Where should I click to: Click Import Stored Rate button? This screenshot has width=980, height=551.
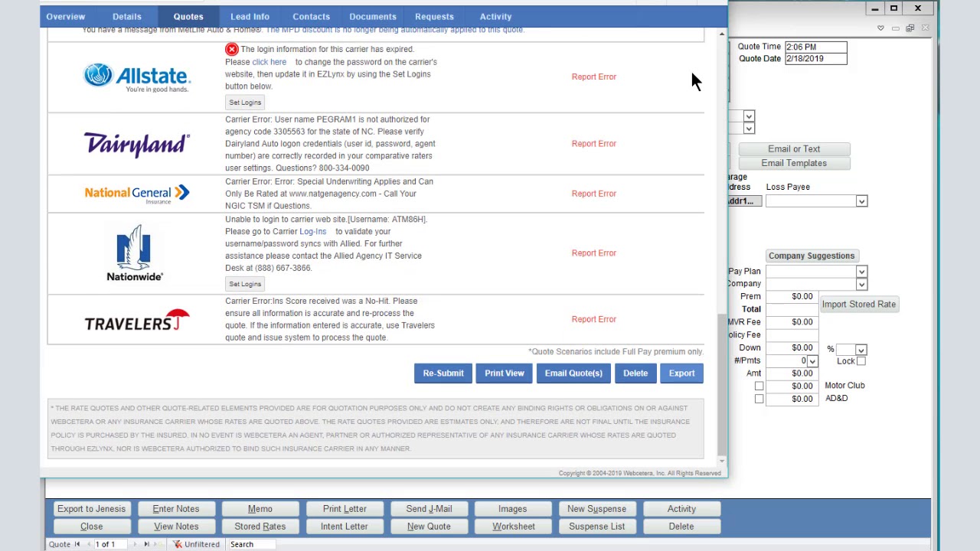point(858,305)
